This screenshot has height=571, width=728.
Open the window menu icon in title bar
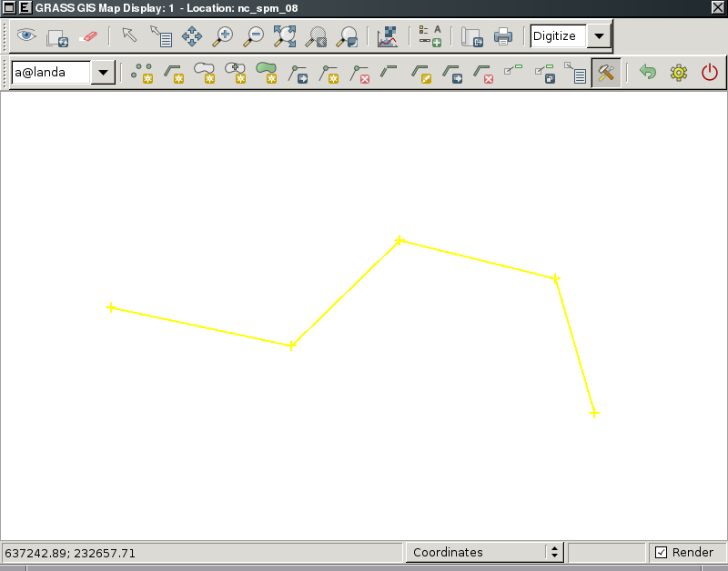click(9, 7)
